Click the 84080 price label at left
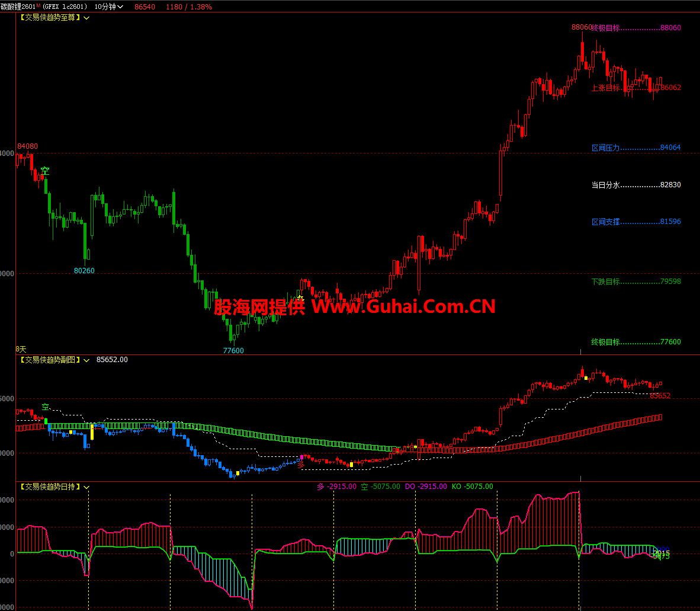 click(x=27, y=146)
